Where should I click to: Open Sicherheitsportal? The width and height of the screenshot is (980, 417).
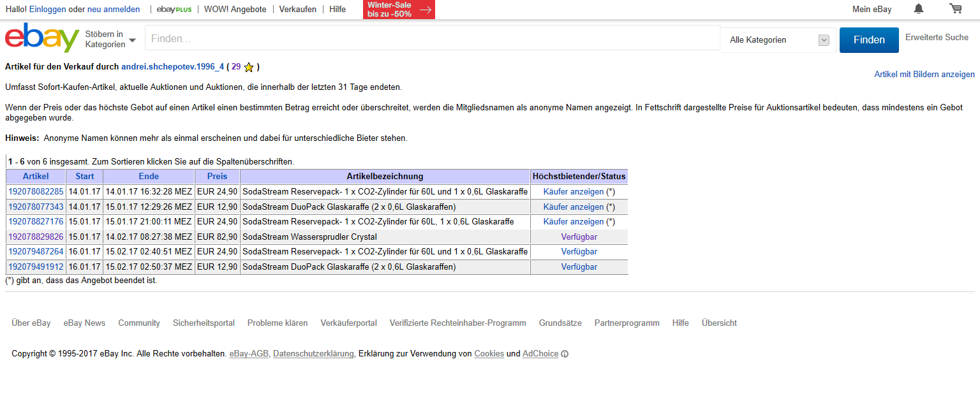tap(204, 323)
